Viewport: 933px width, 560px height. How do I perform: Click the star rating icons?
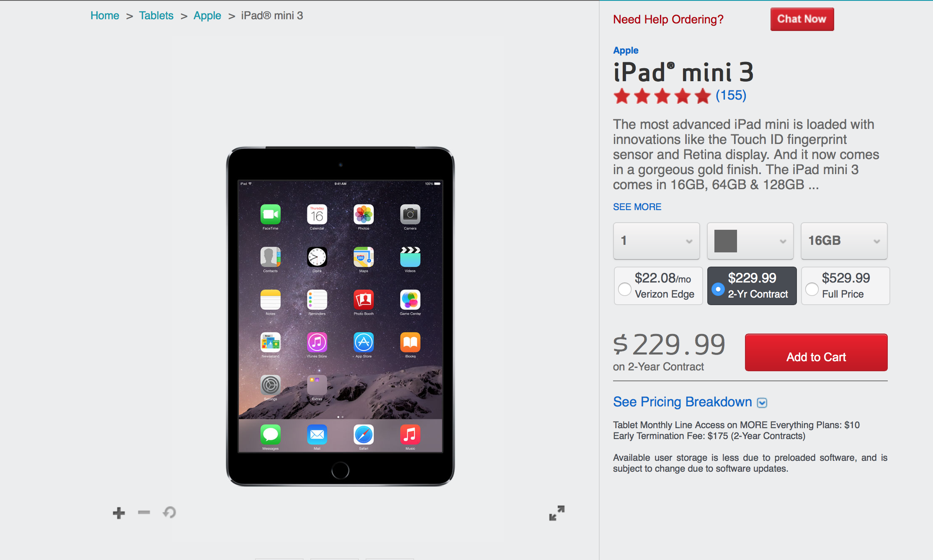[x=662, y=96]
